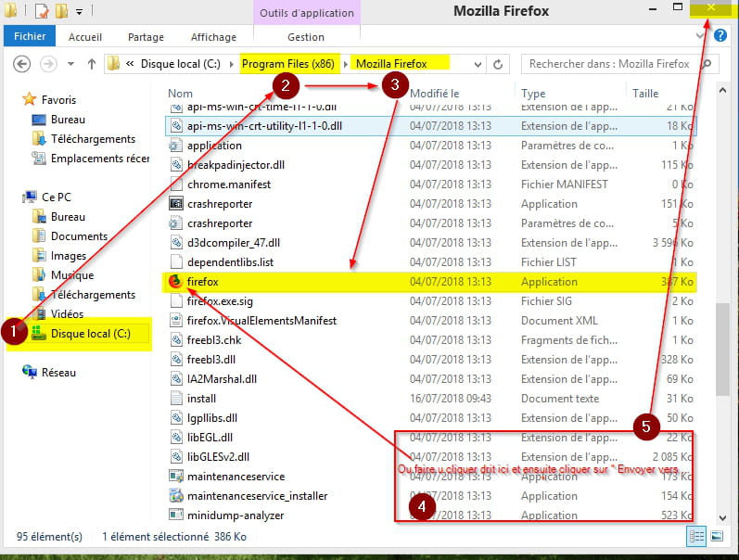
Task: Select the breakpadinjector.dll file icon
Action: [176, 164]
